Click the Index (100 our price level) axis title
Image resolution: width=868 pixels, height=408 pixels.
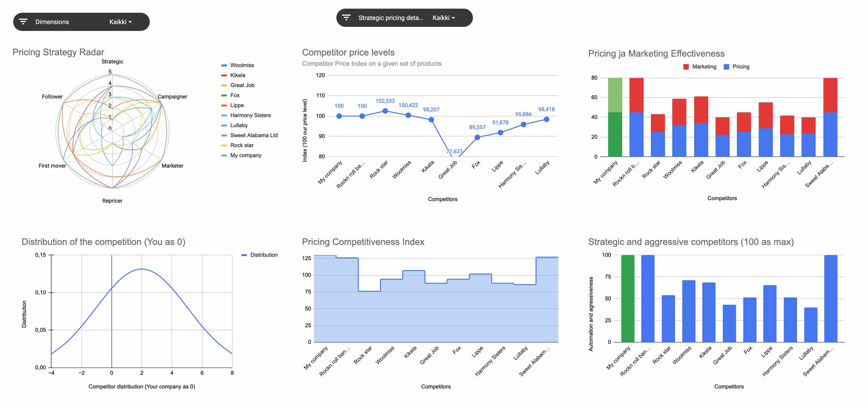pos(305,130)
